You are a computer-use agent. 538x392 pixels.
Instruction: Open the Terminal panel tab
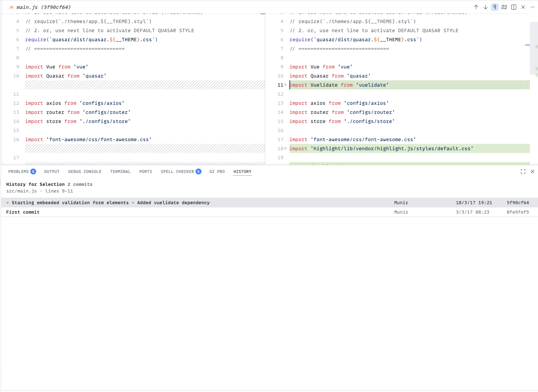(x=120, y=171)
